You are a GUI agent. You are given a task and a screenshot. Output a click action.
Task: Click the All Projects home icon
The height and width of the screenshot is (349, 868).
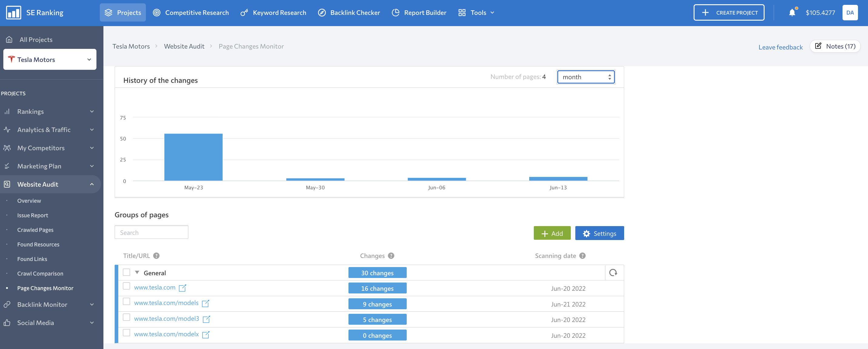pos(9,39)
